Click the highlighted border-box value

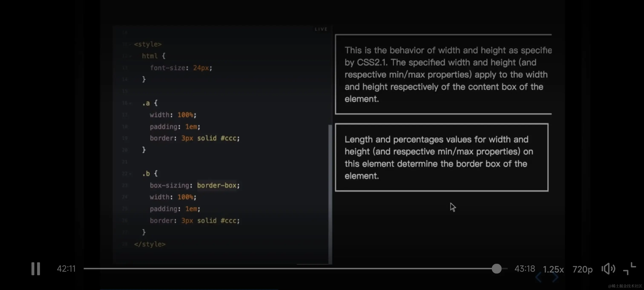[x=217, y=185]
